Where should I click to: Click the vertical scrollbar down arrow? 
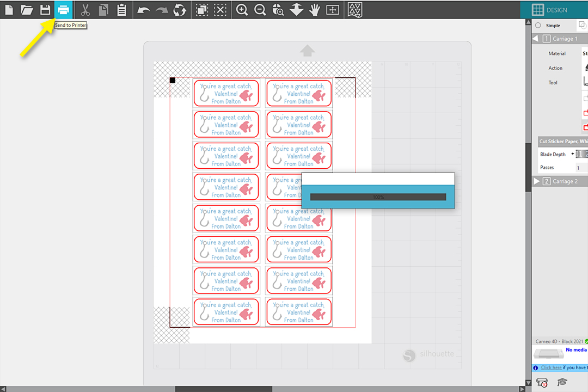tap(528, 383)
